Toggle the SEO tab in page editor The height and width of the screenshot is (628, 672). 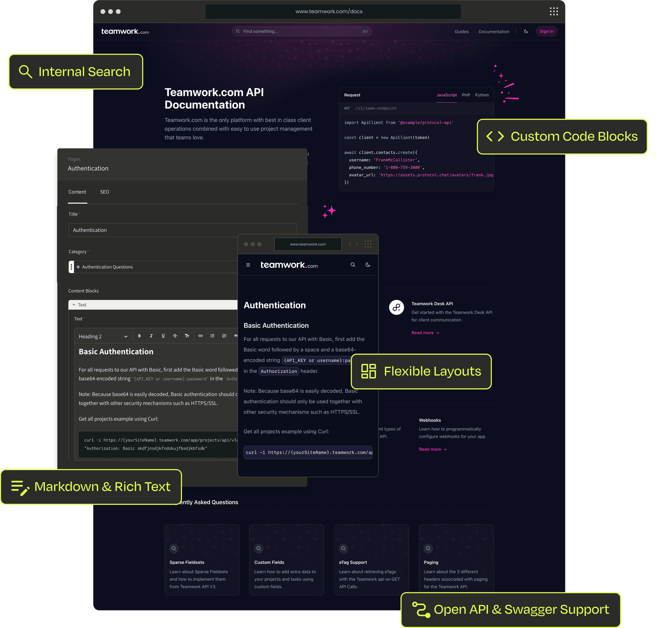(105, 192)
